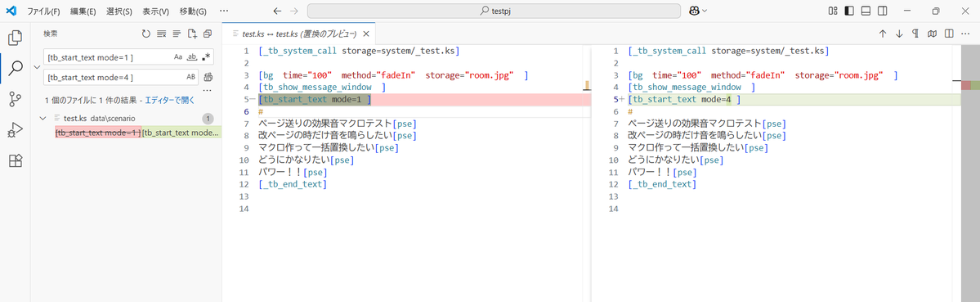Open the Customize Layout button
Image resolution: width=980 pixels, height=302 pixels.
pos(833,11)
